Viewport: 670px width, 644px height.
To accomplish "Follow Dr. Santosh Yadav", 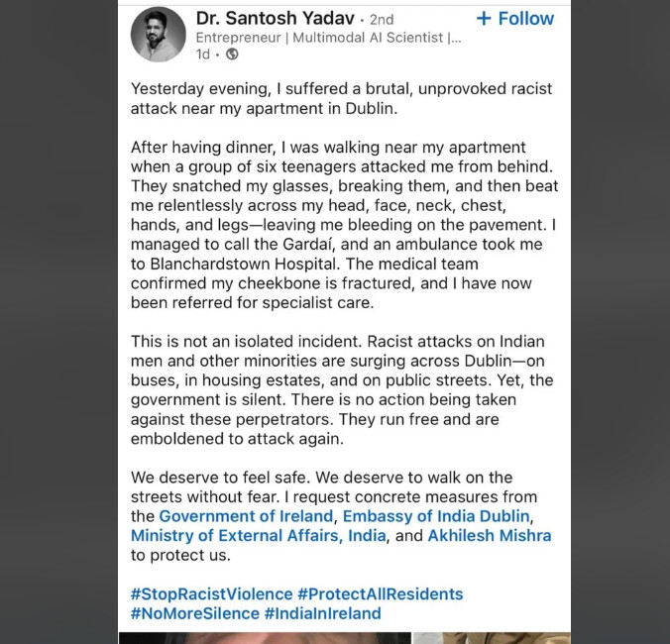I will pyautogui.click(x=515, y=19).
